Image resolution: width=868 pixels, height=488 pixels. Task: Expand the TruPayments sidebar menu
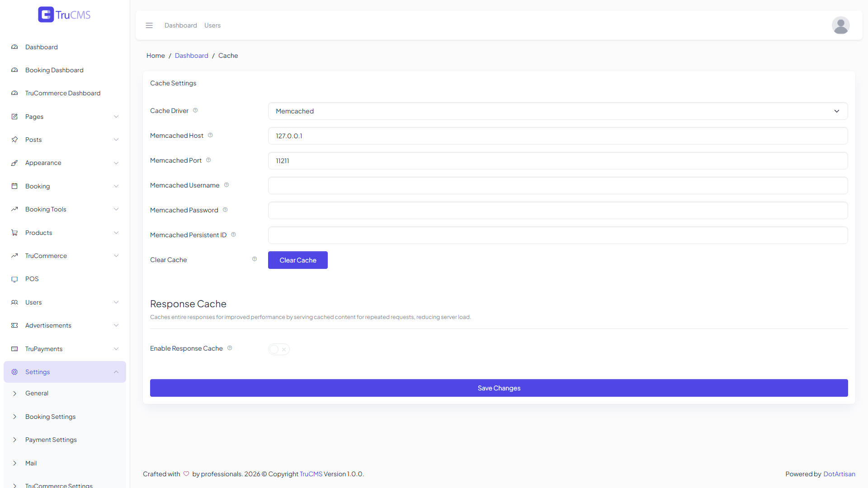(65, 349)
